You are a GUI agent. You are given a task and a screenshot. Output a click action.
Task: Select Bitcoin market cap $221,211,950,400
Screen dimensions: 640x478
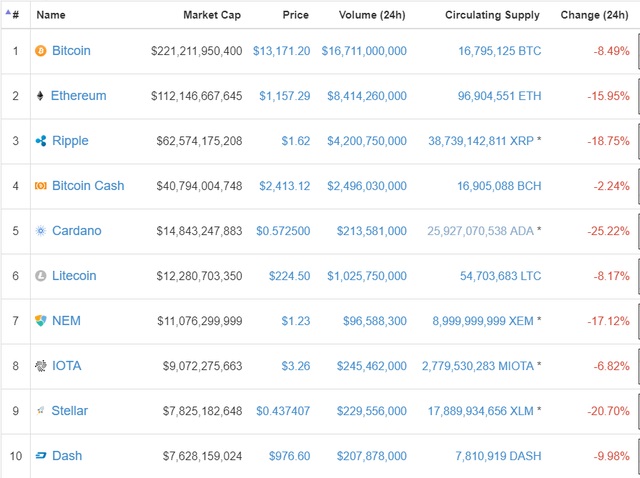(x=196, y=51)
